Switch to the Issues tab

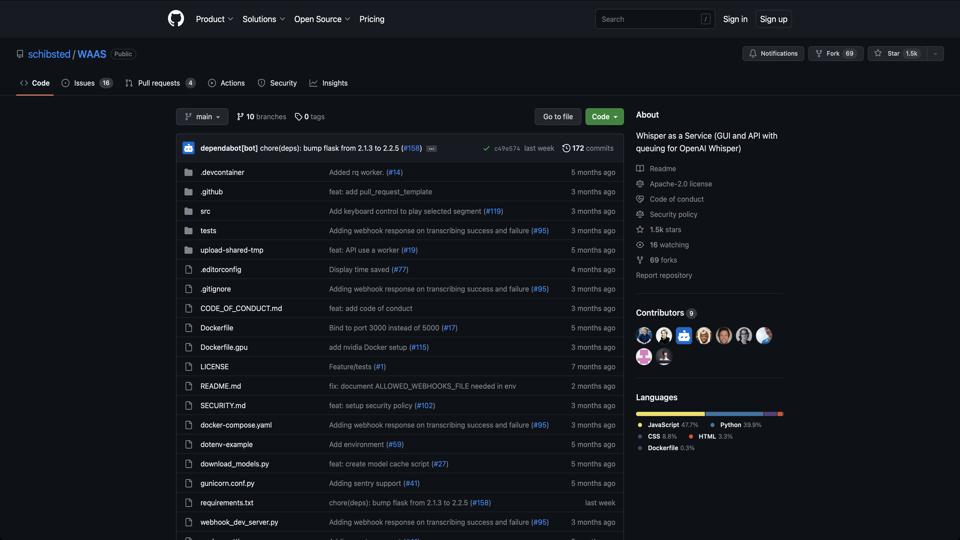pyautogui.click(x=86, y=83)
